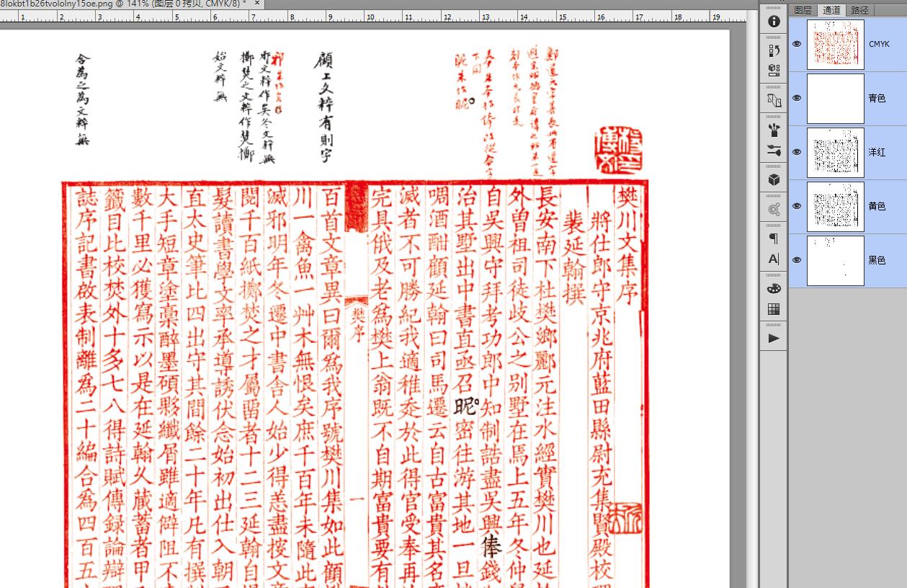
Task: Switch to the 路径 tab
Action: (859, 10)
